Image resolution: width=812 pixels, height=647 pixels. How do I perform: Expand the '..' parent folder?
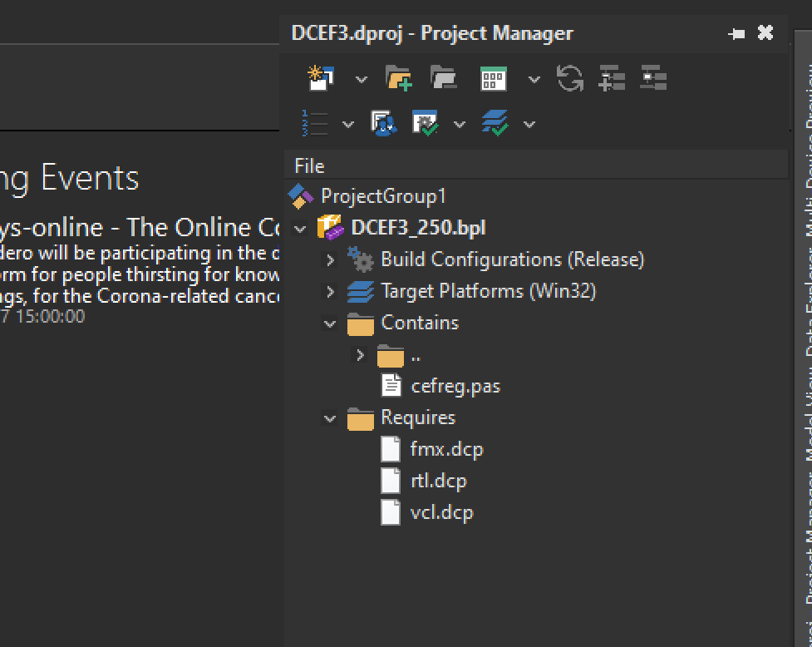pos(360,355)
